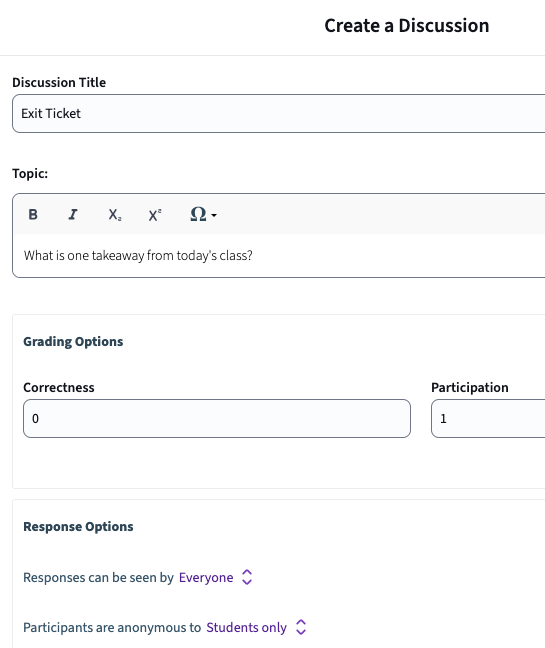Click the up-down chevron beside Everyone
545x648 pixels.
tap(247, 577)
